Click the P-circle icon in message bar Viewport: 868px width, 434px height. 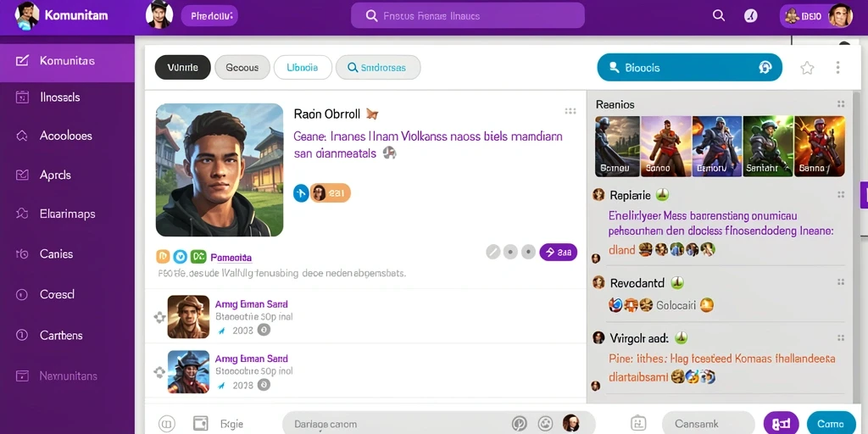pos(520,424)
